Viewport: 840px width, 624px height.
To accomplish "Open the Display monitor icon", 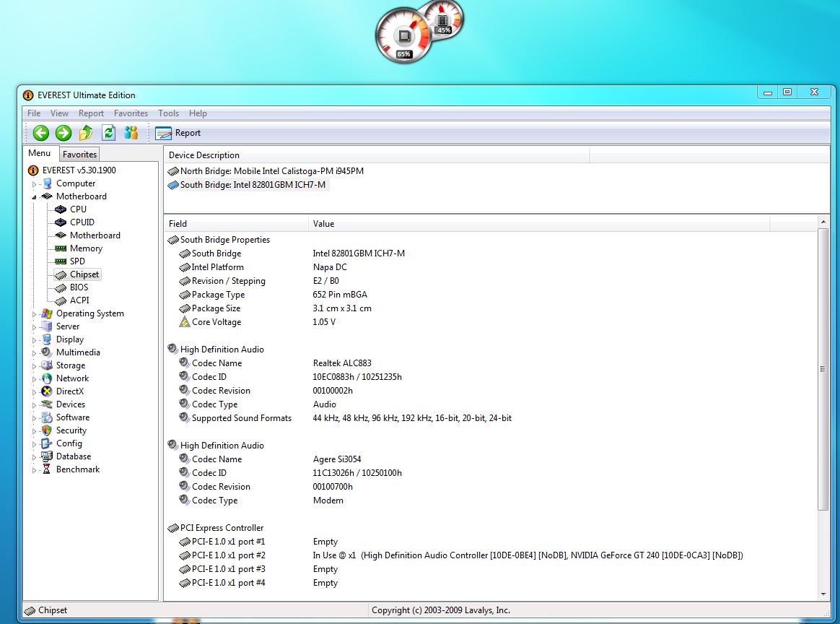I will click(47, 339).
